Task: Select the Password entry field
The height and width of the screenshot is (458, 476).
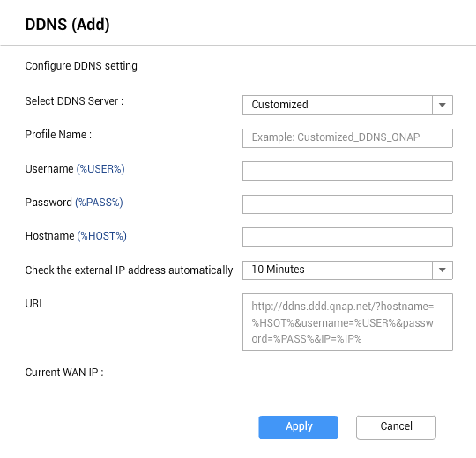Action: pyautogui.click(x=347, y=204)
